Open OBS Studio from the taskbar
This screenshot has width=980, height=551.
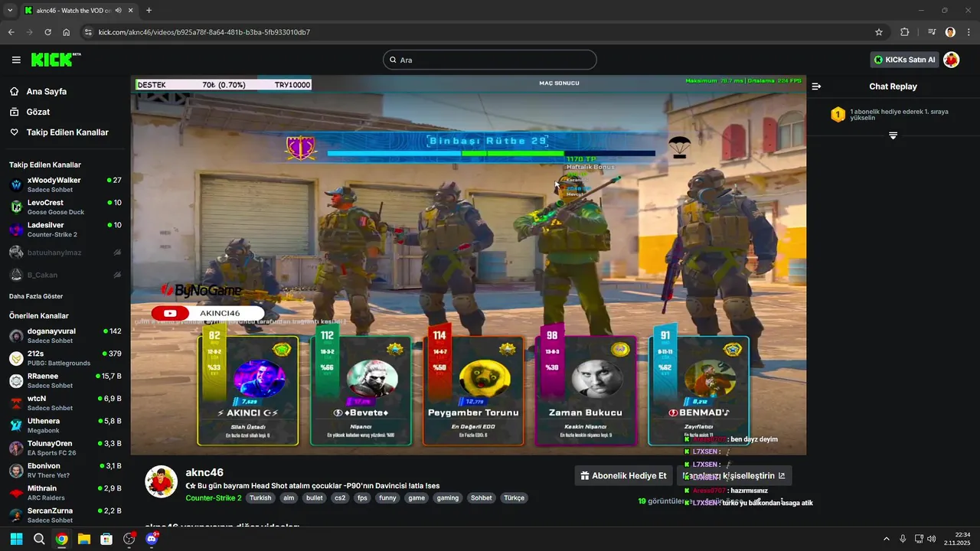(129, 539)
